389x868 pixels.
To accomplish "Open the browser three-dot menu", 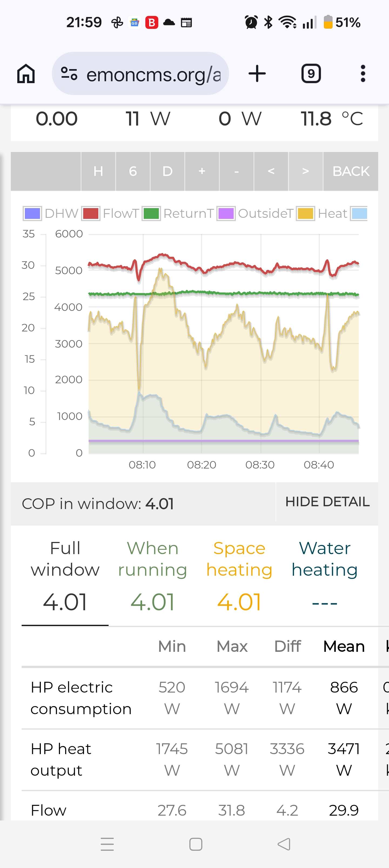I will point(363,73).
